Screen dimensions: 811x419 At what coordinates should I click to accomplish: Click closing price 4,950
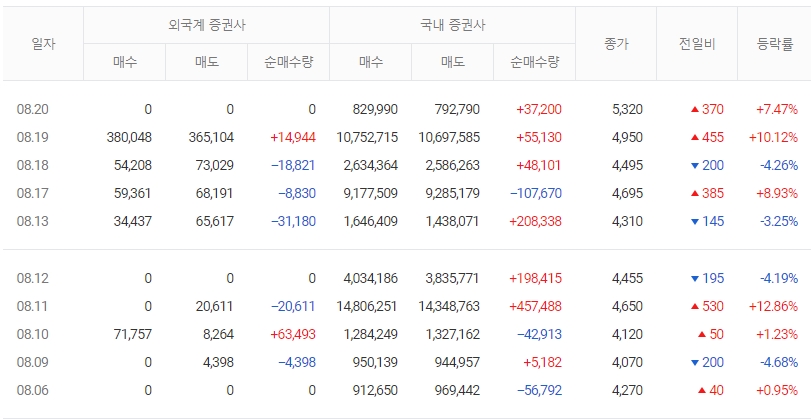[x=627, y=137]
